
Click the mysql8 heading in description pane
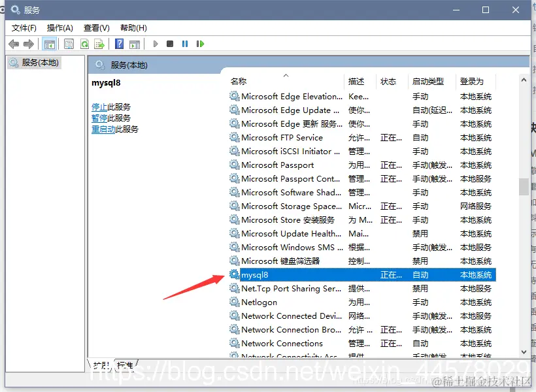(x=106, y=83)
